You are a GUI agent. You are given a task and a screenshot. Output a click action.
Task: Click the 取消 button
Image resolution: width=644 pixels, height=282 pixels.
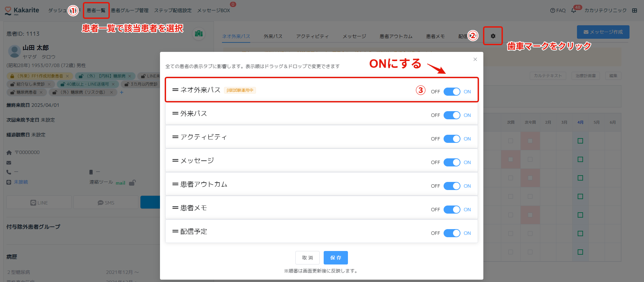point(308,258)
